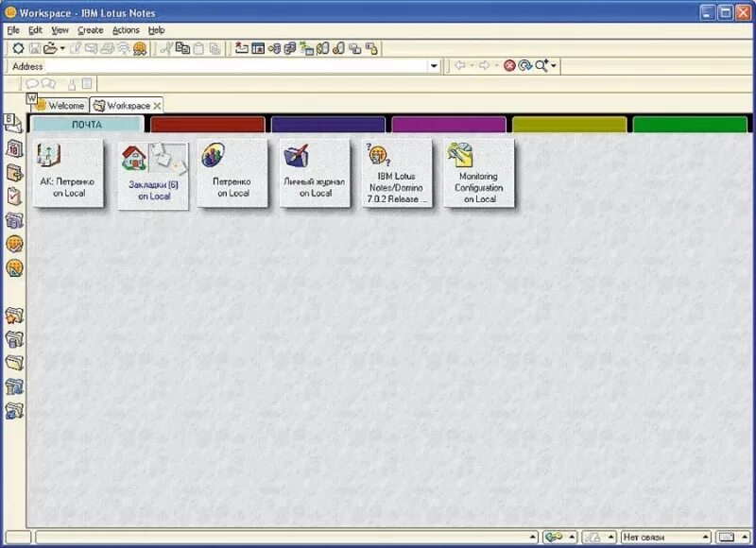Open the View menu

[x=60, y=30]
